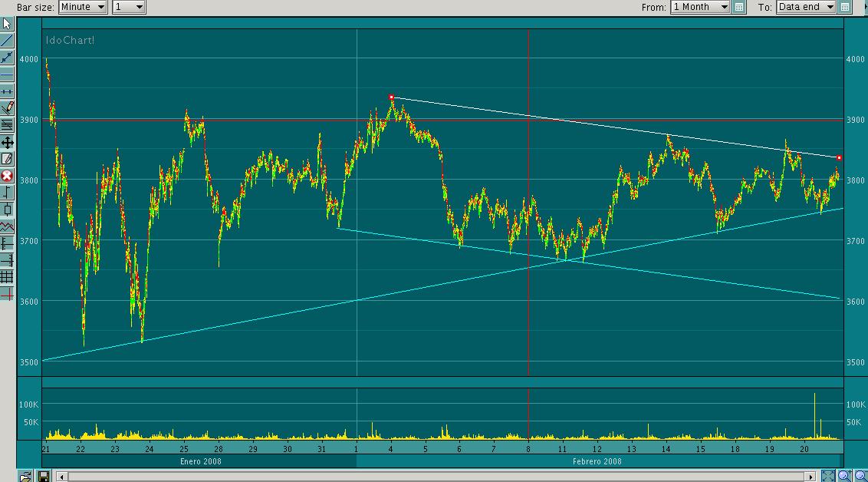Select the candlestick chart style
Screen dimensions: 868x482
(7, 210)
